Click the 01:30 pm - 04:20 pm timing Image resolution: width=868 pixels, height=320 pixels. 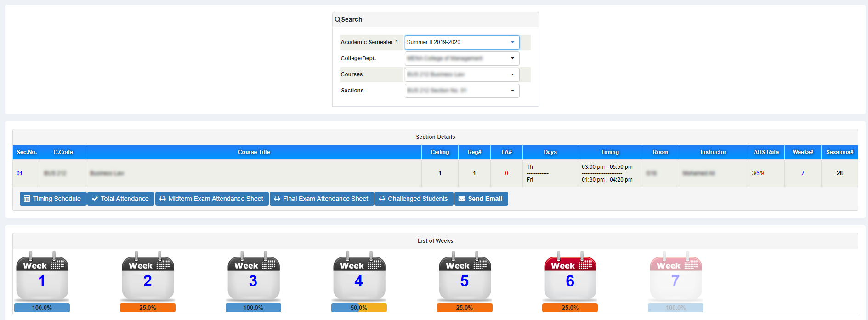pyautogui.click(x=607, y=180)
